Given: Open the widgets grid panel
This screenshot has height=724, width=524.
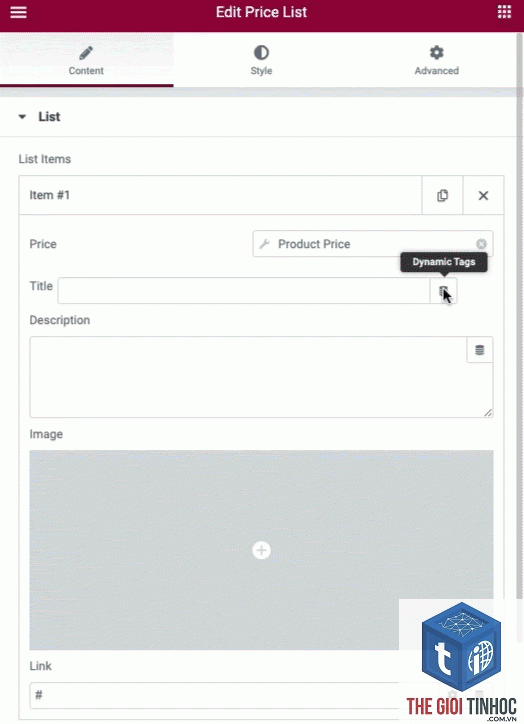Looking at the screenshot, I should 504,12.
